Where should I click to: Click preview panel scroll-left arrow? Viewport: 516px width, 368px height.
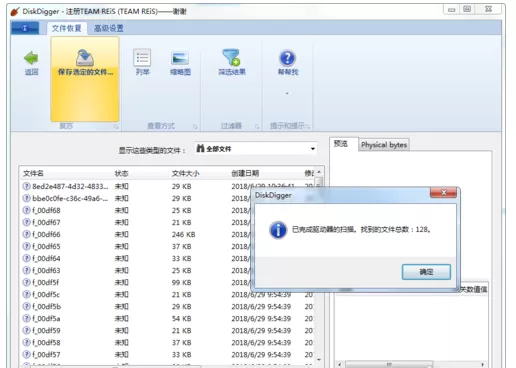339,364
